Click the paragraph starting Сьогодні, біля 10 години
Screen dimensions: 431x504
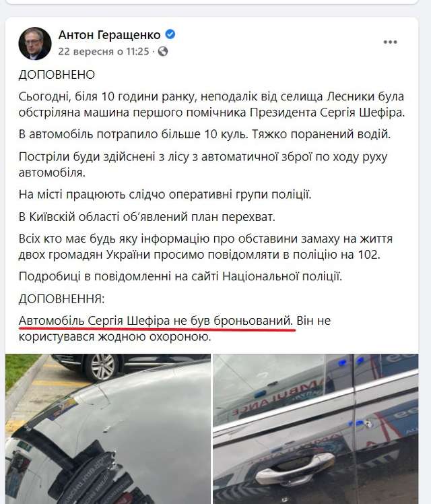[x=211, y=104]
